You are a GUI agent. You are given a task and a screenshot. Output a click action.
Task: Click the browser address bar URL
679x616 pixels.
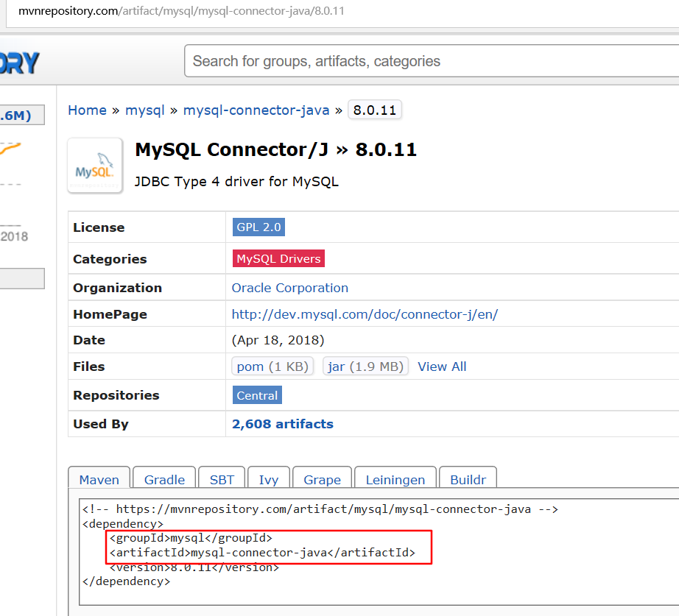(181, 11)
